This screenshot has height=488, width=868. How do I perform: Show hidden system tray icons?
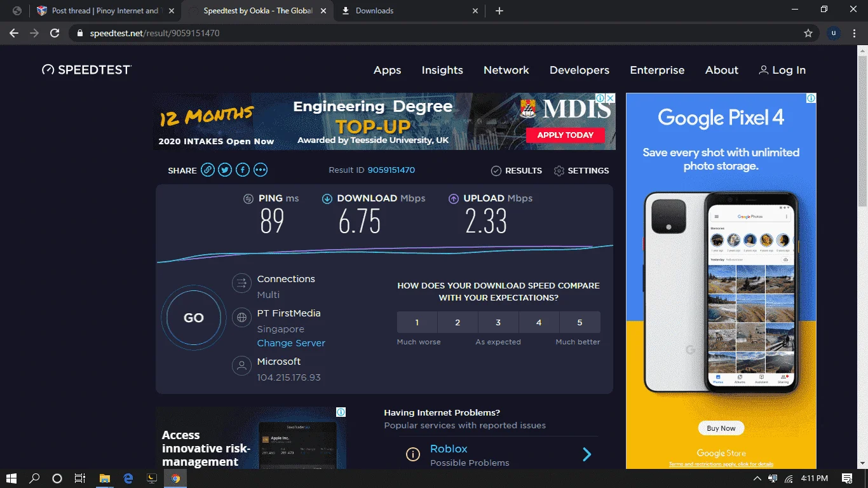coord(757,478)
